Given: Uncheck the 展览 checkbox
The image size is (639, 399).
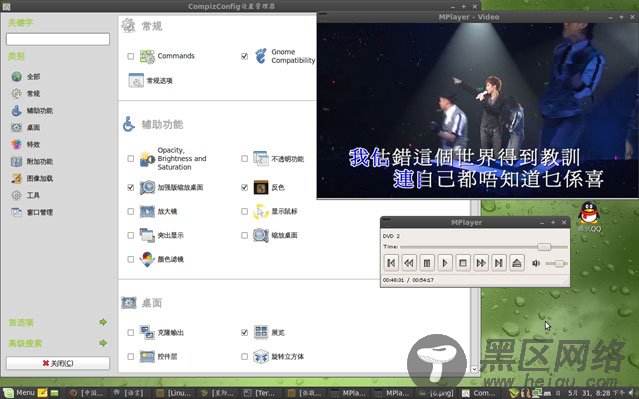Looking at the screenshot, I should (244, 333).
